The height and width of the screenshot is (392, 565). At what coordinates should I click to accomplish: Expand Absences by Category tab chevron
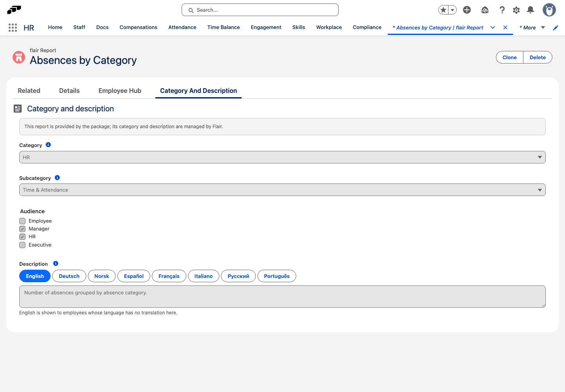tap(493, 27)
